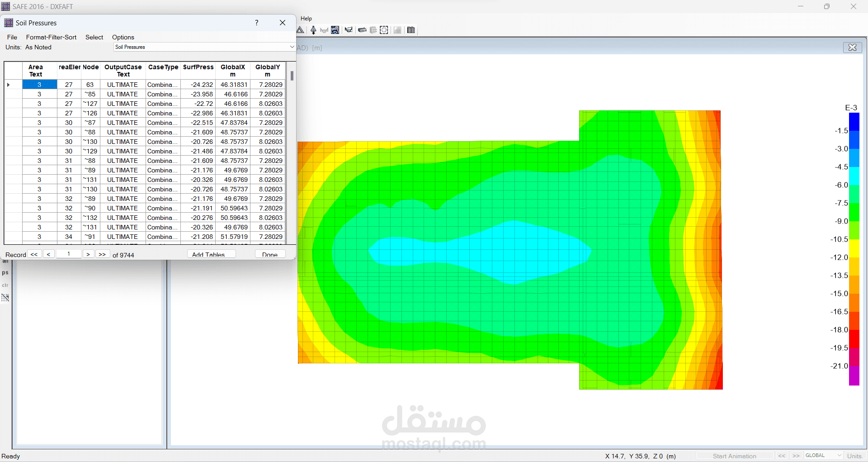Open the Format-Filter-Sort menu

51,37
